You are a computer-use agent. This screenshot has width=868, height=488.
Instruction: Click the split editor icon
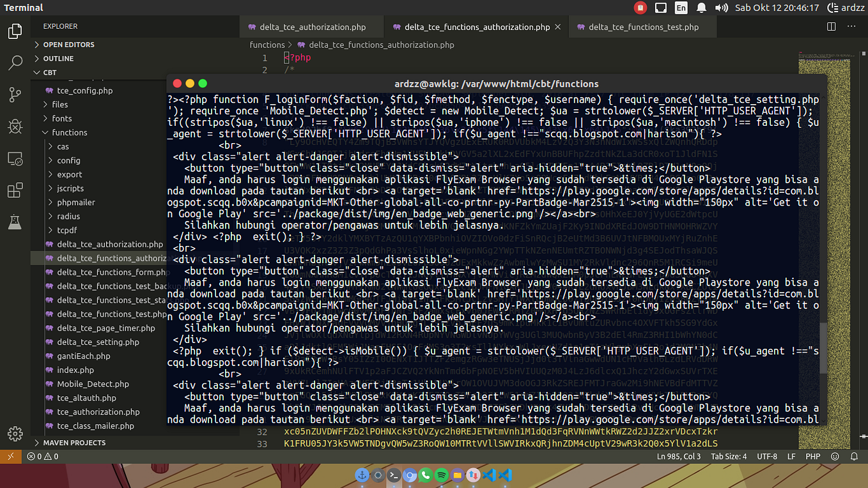point(831,27)
